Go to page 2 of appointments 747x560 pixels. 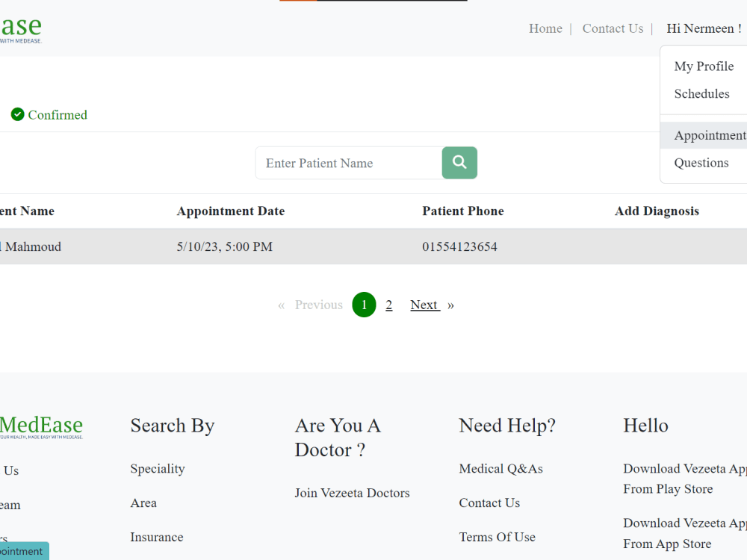click(x=388, y=305)
